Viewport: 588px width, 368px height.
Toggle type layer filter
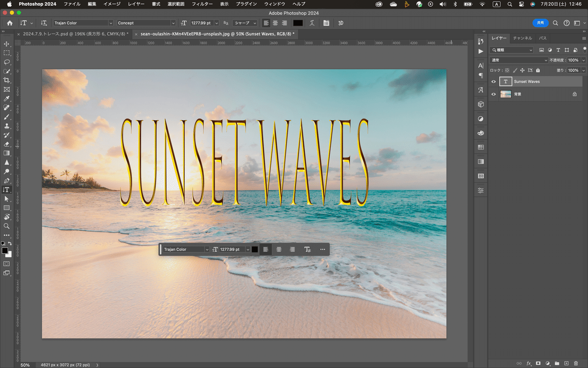[x=558, y=50]
